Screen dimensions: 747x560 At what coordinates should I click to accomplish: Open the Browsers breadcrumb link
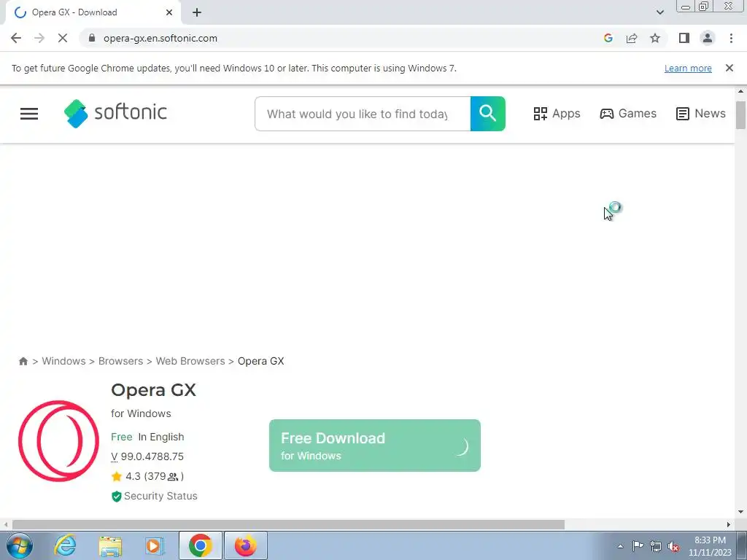(120, 361)
